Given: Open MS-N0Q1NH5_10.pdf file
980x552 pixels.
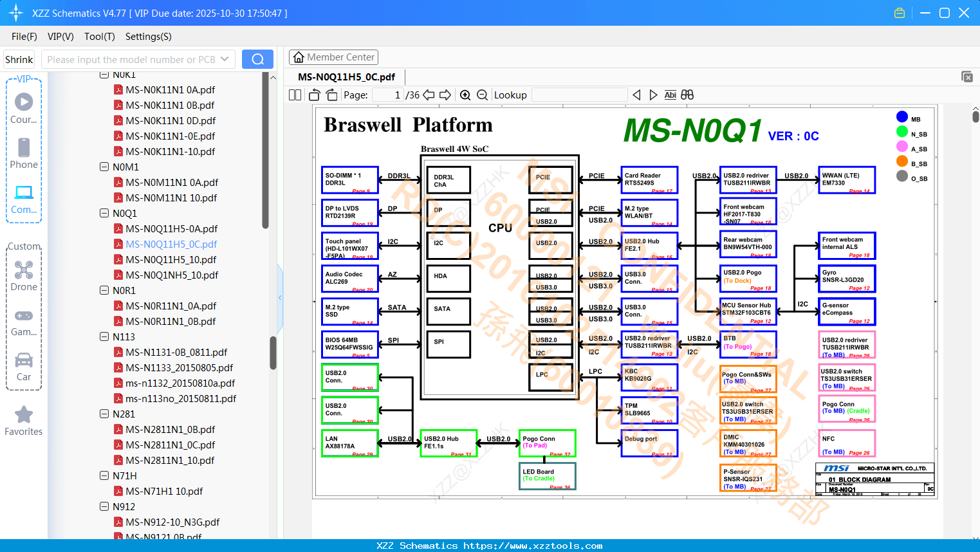Looking at the screenshot, I should pyautogui.click(x=172, y=275).
